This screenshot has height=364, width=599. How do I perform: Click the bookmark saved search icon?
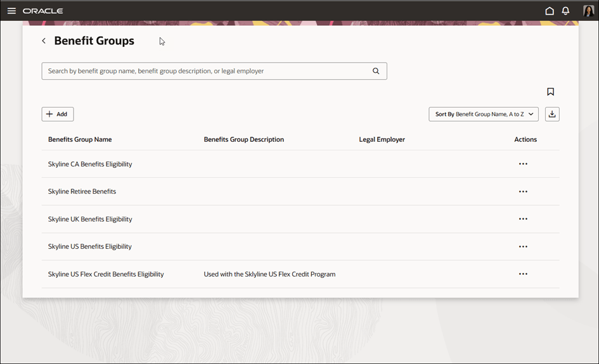point(550,92)
